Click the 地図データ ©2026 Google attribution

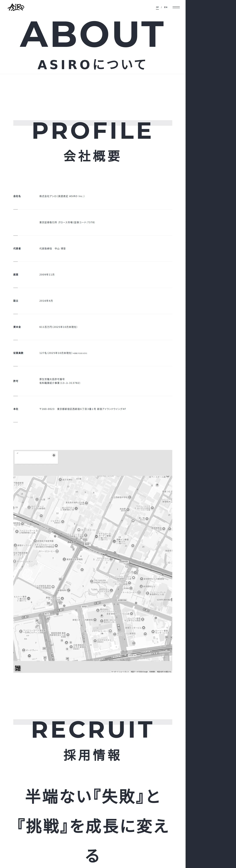[139, 672]
